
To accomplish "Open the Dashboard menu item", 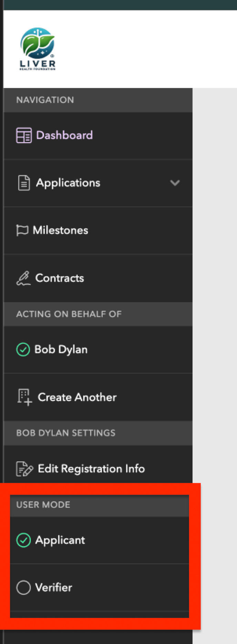I will tap(98, 135).
